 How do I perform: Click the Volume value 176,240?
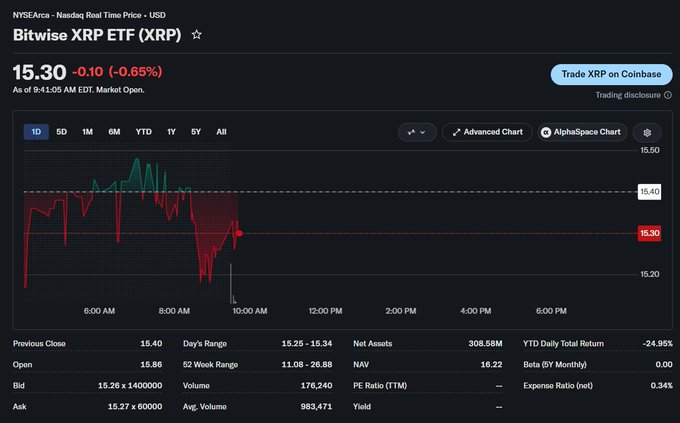pos(317,385)
